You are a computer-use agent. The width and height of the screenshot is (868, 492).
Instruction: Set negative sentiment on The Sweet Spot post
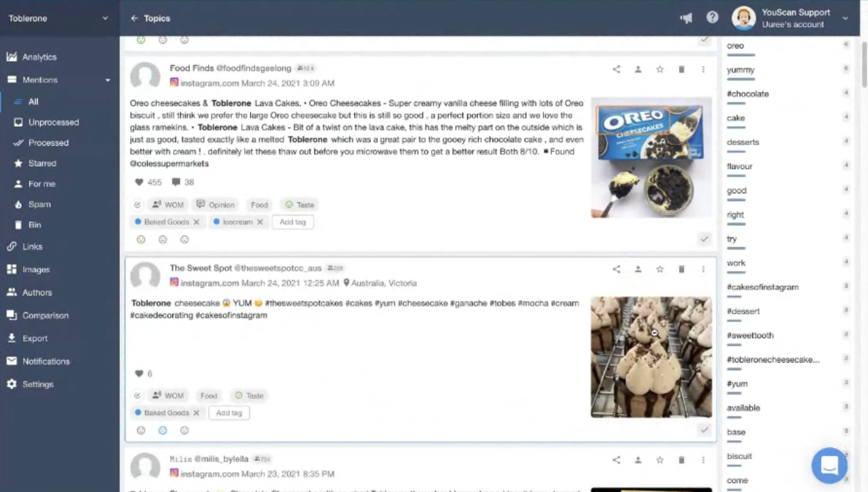[x=184, y=430]
